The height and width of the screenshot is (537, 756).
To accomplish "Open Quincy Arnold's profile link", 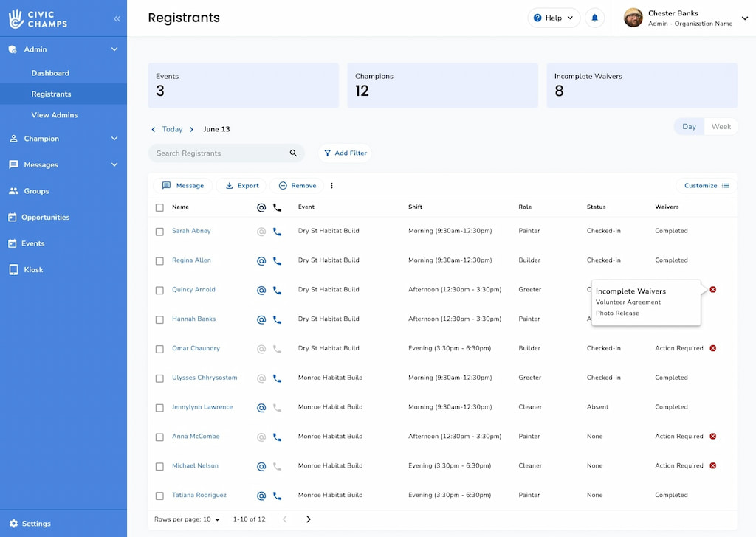I will [x=193, y=289].
